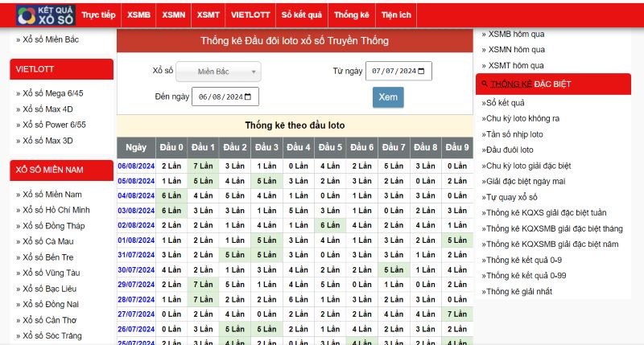Click the Tiện ích menu item
644x345 pixels.
pos(396,14)
